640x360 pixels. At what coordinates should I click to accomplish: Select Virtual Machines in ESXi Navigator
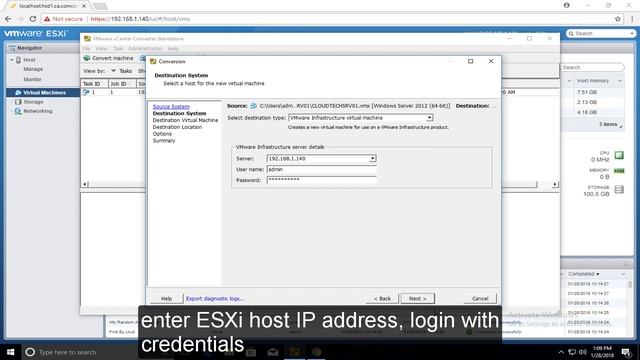pyautogui.click(x=44, y=93)
